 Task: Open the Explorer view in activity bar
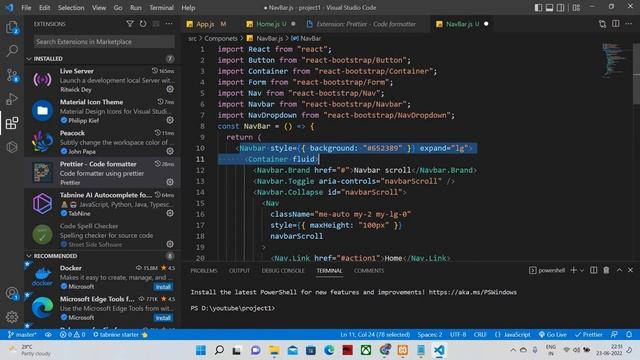pyautogui.click(x=12, y=28)
